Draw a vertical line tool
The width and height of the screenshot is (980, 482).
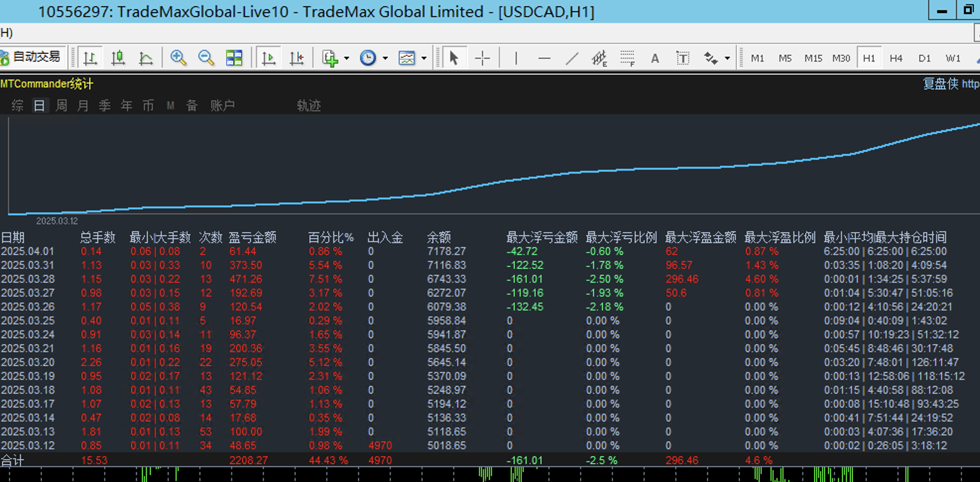pos(516,58)
